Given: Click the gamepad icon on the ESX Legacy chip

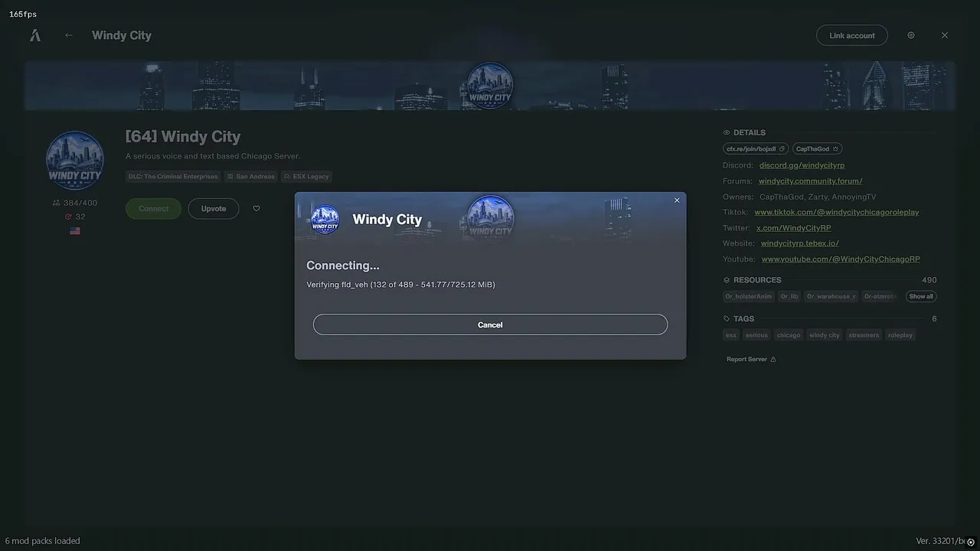Looking at the screenshot, I should pyautogui.click(x=286, y=177).
